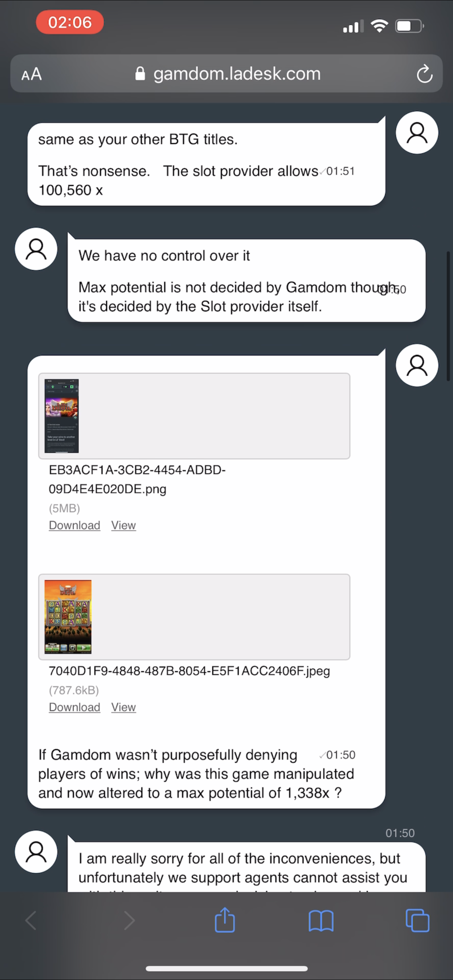Go forward with the right chevron
The height and width of the screenshot is (980, 453).
point(129,920)
